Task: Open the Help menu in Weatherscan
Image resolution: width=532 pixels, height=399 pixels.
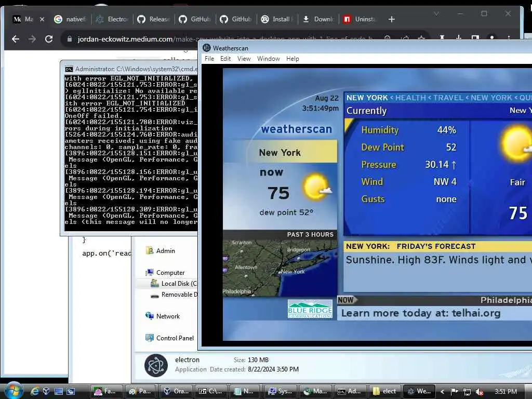Action: click(x=292, y=59)
